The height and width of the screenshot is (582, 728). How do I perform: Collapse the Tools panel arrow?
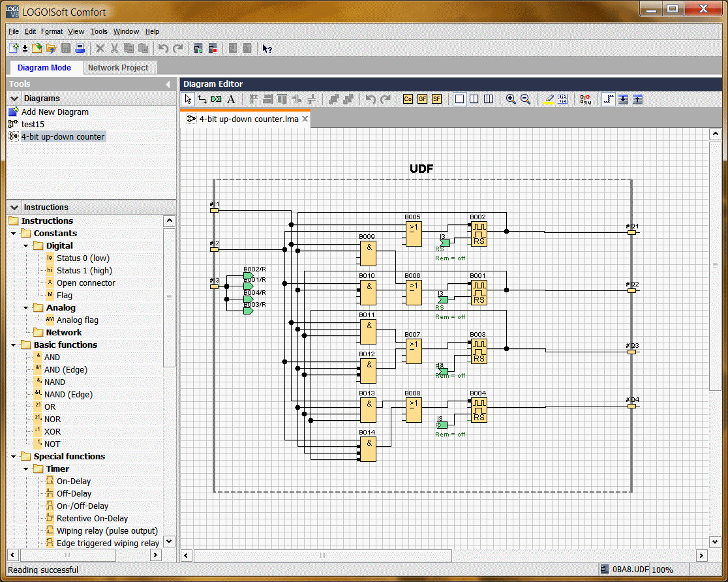168,84
